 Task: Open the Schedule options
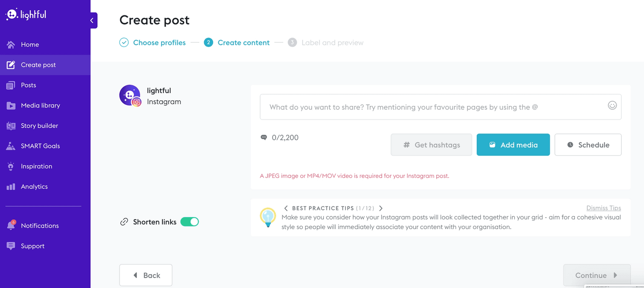tap(588, 145)
